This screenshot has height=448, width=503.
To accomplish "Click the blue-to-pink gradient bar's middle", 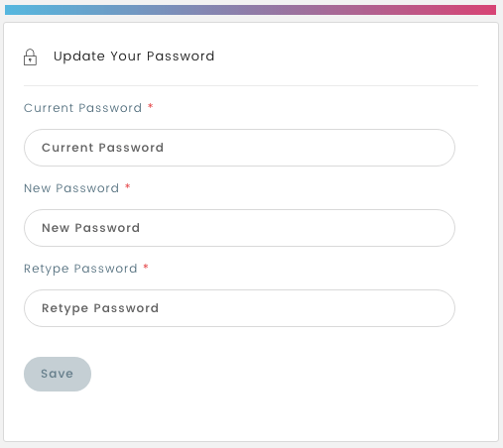I will pos(250,10).
